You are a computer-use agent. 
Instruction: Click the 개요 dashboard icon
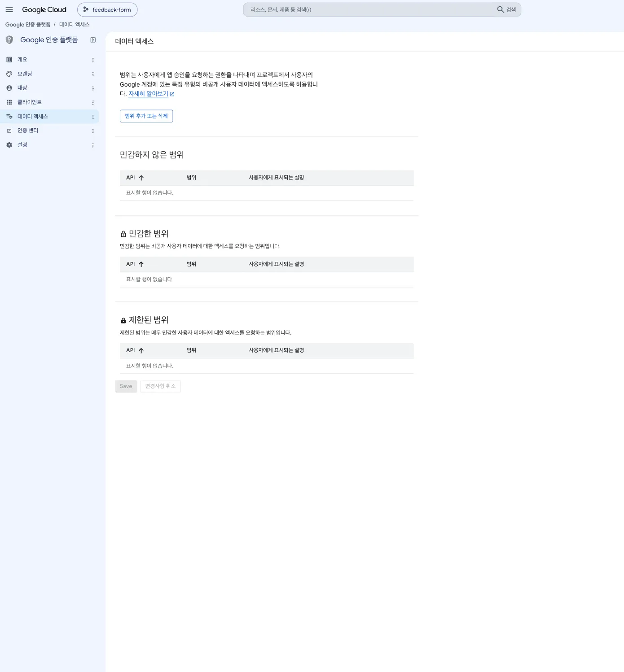pyautogui.click(x=9, y=60)
